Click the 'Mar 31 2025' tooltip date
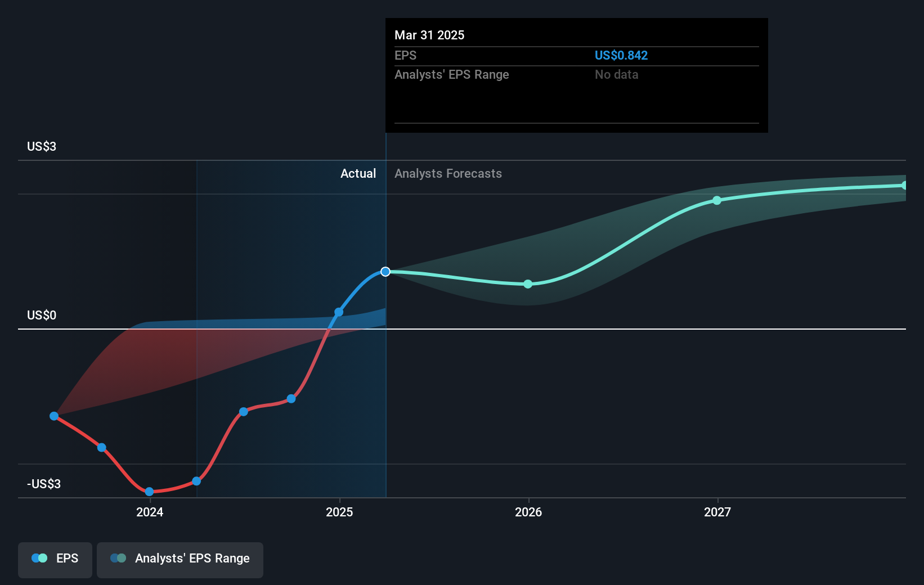Image resolution: width=924 pixels, height=585 pixels. click(429, 35)
